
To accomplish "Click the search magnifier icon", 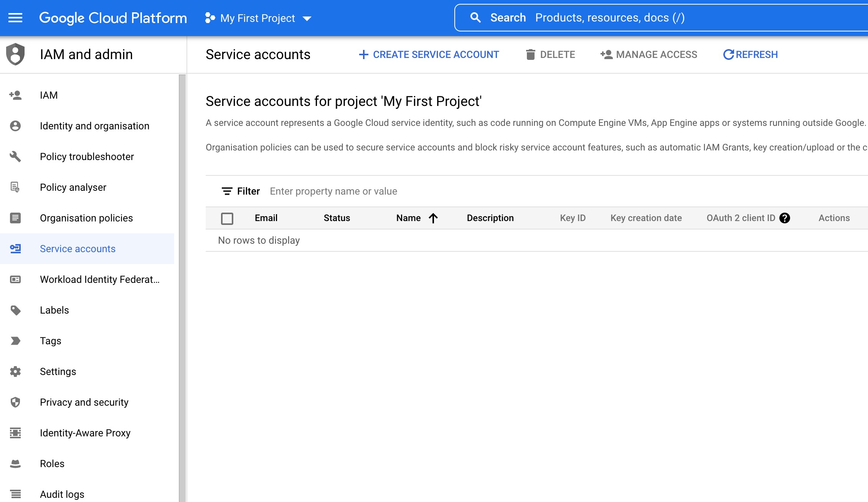I will 475,18.
